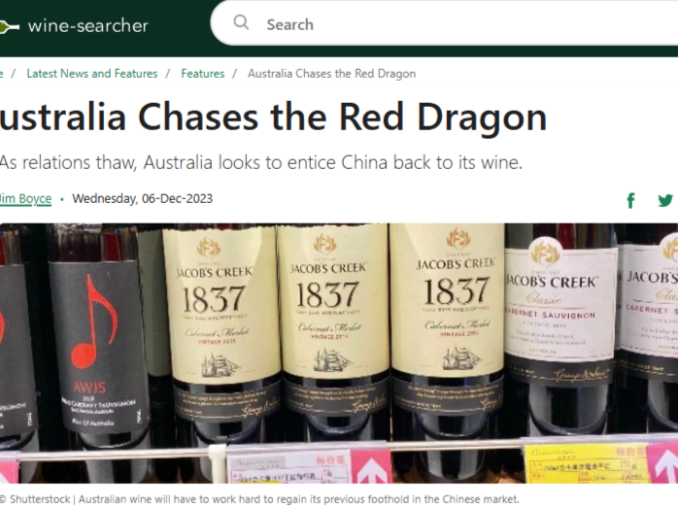Click the yellow price tag on the shelf

[x=585, y=464]
